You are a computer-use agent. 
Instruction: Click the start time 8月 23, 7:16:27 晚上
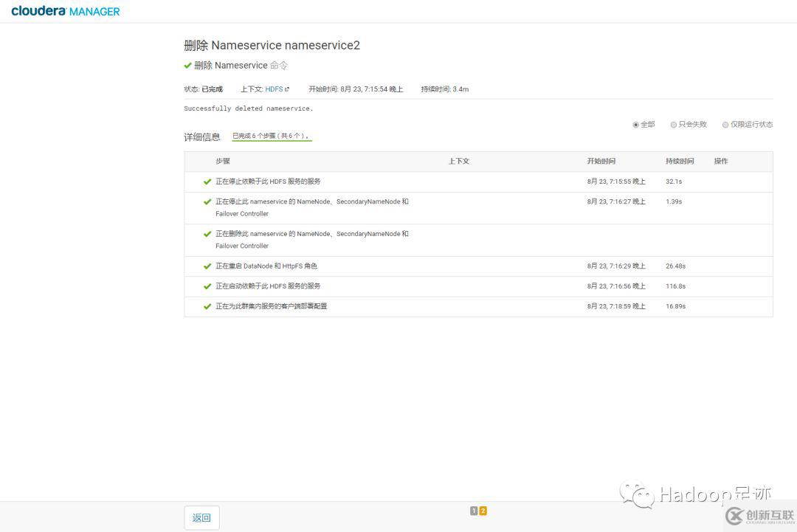tap(616, 201)
